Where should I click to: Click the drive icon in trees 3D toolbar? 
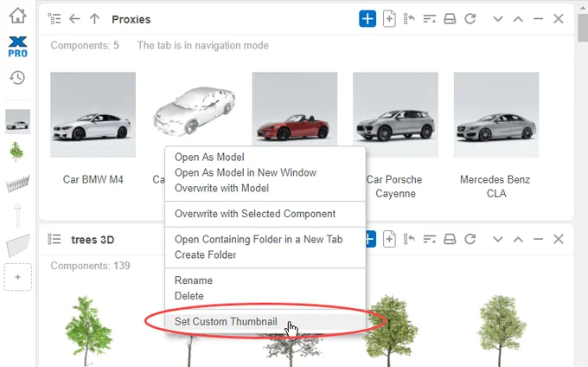[x=450, y=239]
